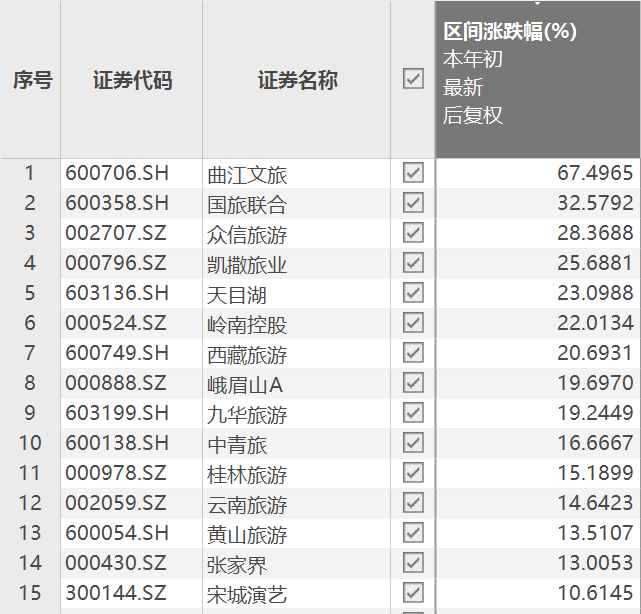641x614 pixels.
Task: Click the security name 曲江文旅
Action: click(247, 175)
